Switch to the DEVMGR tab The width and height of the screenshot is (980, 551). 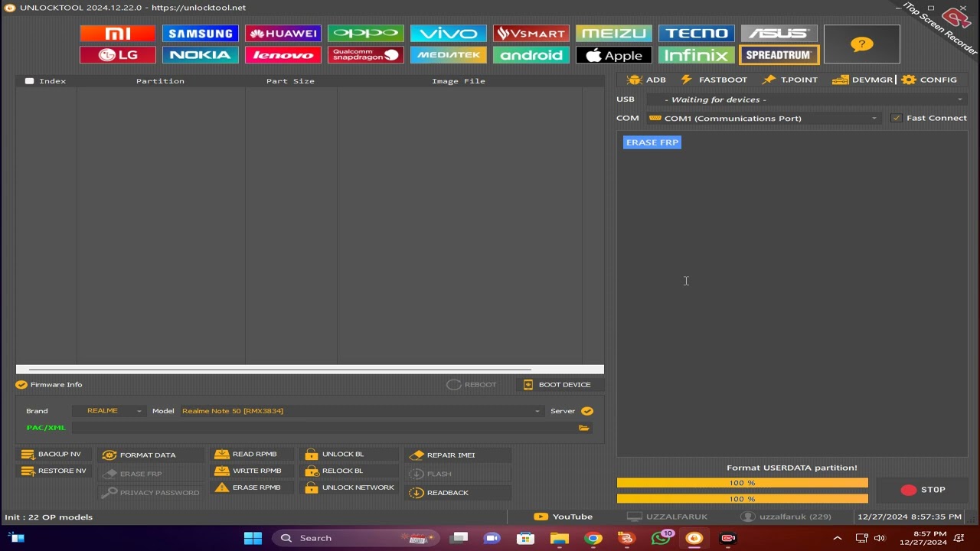click(863, 80)
